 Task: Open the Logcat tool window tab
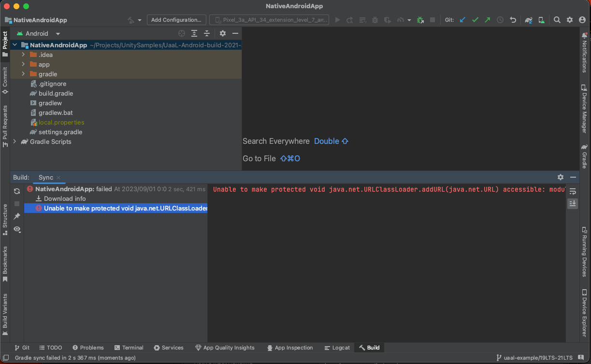pos(337,348)
